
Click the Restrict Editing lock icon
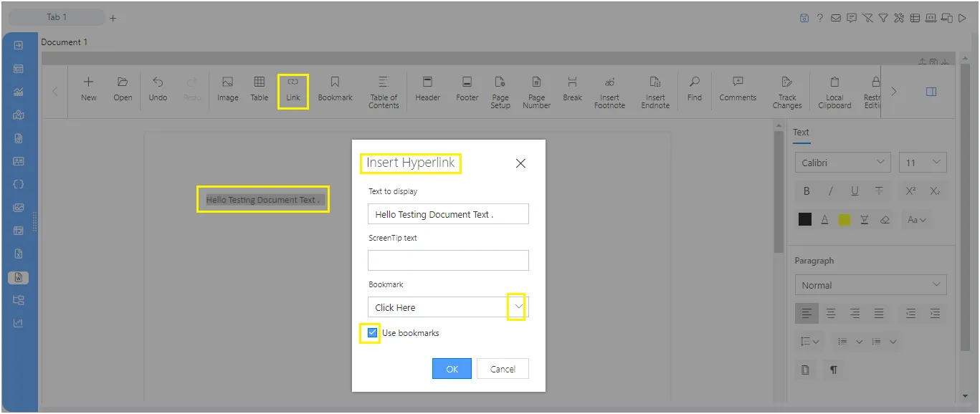pyautogui.click(x=872, y=93)
